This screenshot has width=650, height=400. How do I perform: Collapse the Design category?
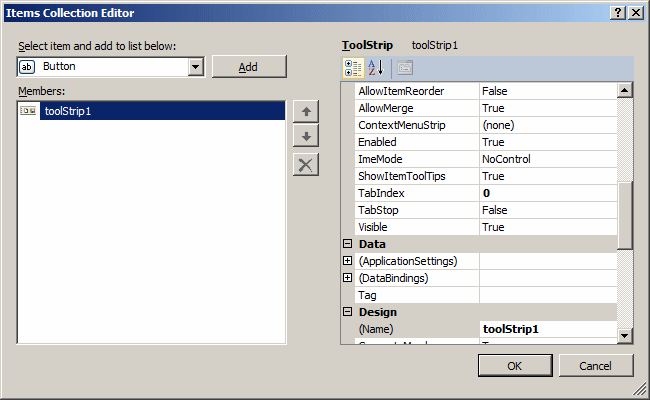tap(347, 312)
